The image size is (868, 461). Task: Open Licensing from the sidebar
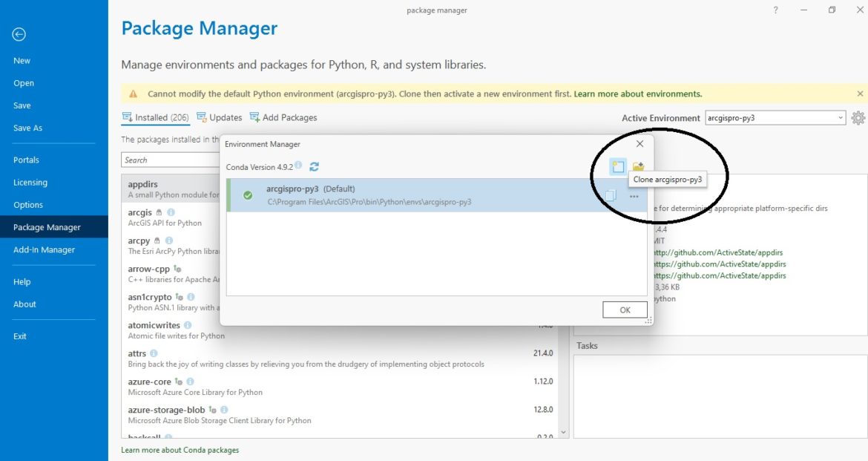coord(30,183)
